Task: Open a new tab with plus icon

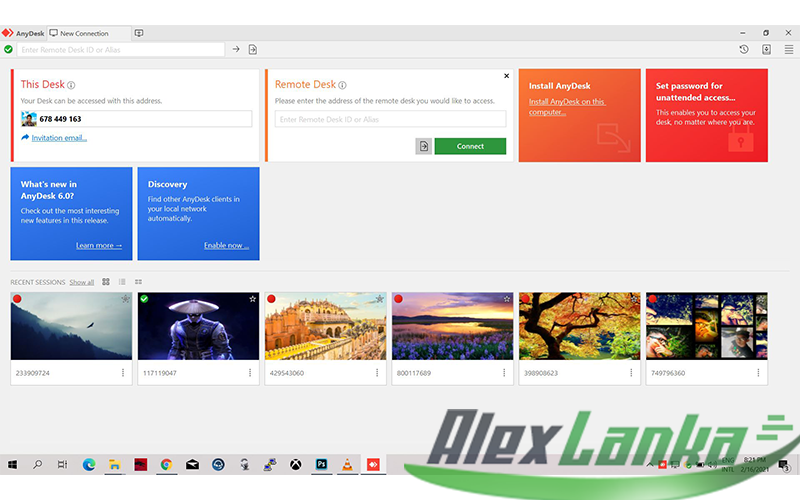Action: [139, 33]
